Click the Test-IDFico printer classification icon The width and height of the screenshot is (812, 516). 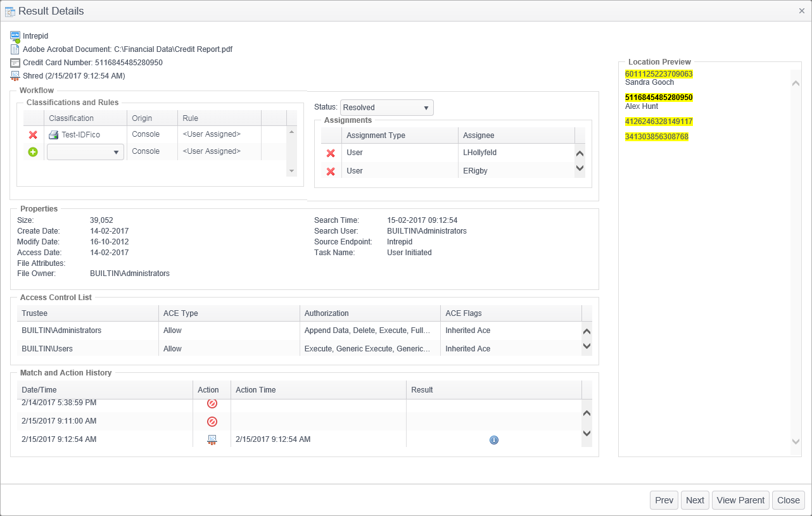click(54, 135)
